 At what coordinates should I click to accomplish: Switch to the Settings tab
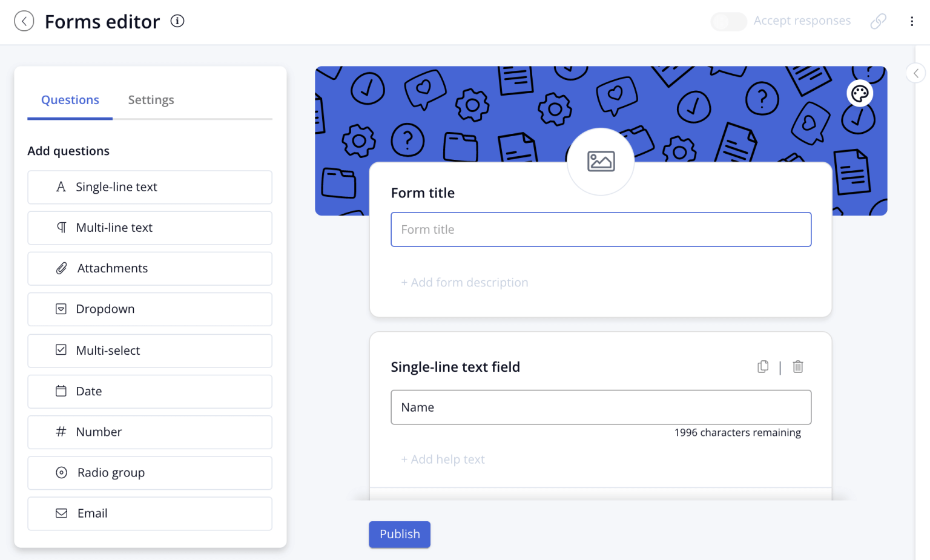coord(151,100)
